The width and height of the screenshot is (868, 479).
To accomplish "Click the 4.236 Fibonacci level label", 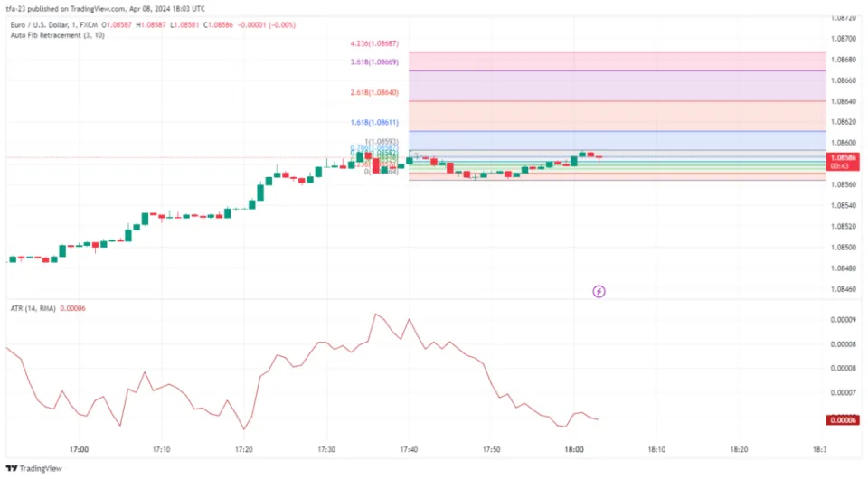I will 374,43.
